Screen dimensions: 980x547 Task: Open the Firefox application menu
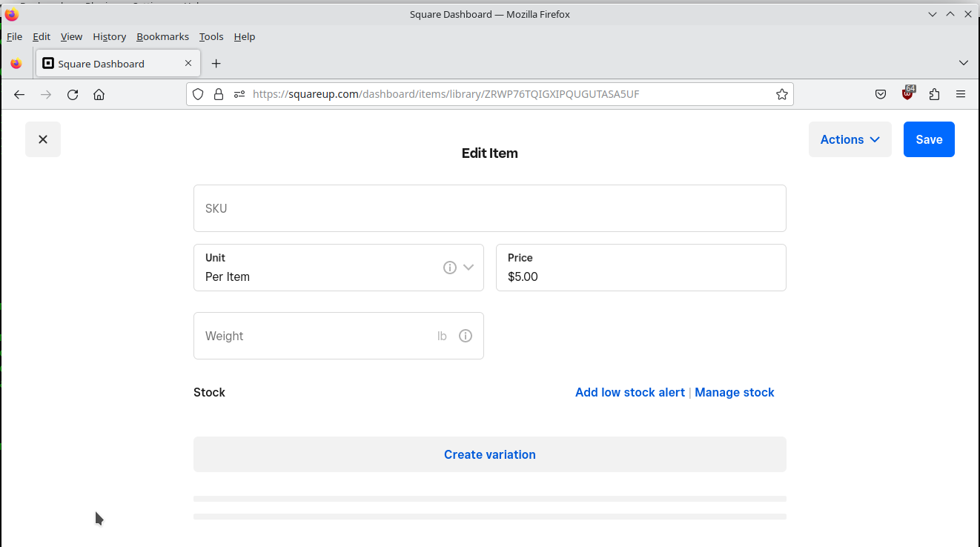pos(961,94)
